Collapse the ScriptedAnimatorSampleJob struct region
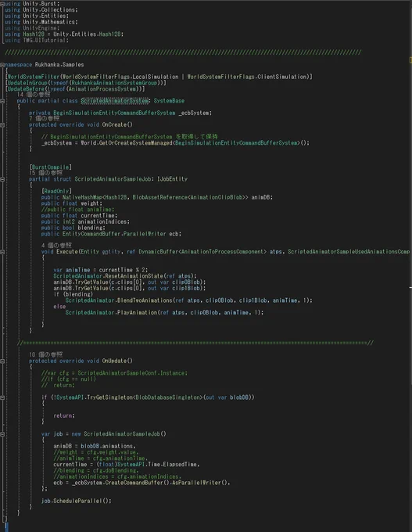Image resolution: width=412 pixels, height=532 pixels. (2, 179)
